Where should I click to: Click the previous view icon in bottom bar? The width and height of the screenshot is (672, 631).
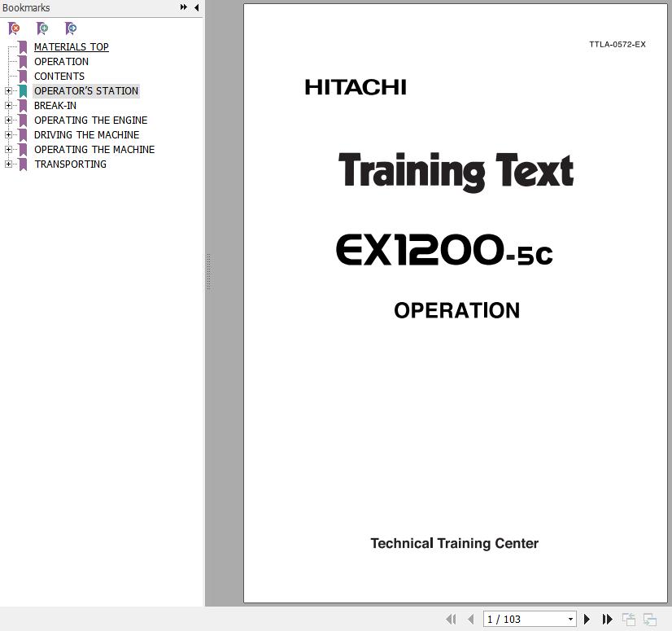(629, 620)
